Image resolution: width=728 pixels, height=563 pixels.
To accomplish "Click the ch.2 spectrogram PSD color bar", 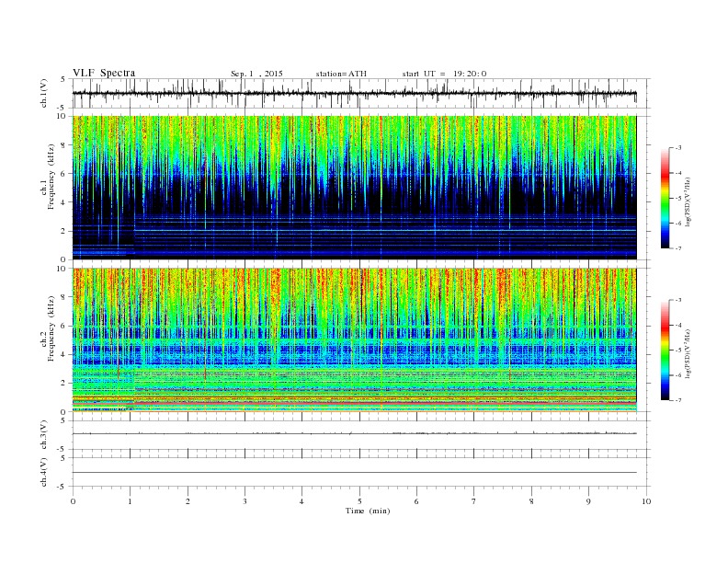I will click(665, 350).
